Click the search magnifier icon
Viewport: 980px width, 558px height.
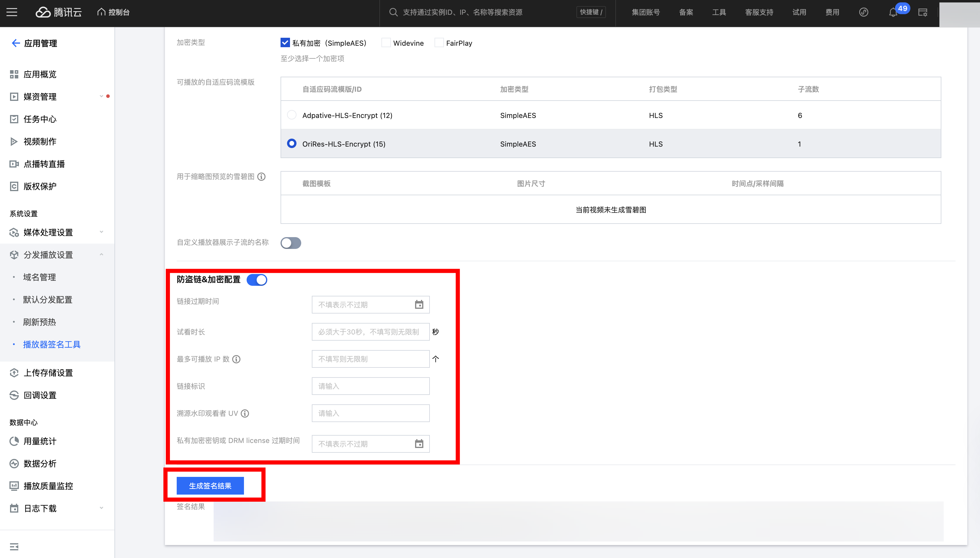[x=393, y=12]
